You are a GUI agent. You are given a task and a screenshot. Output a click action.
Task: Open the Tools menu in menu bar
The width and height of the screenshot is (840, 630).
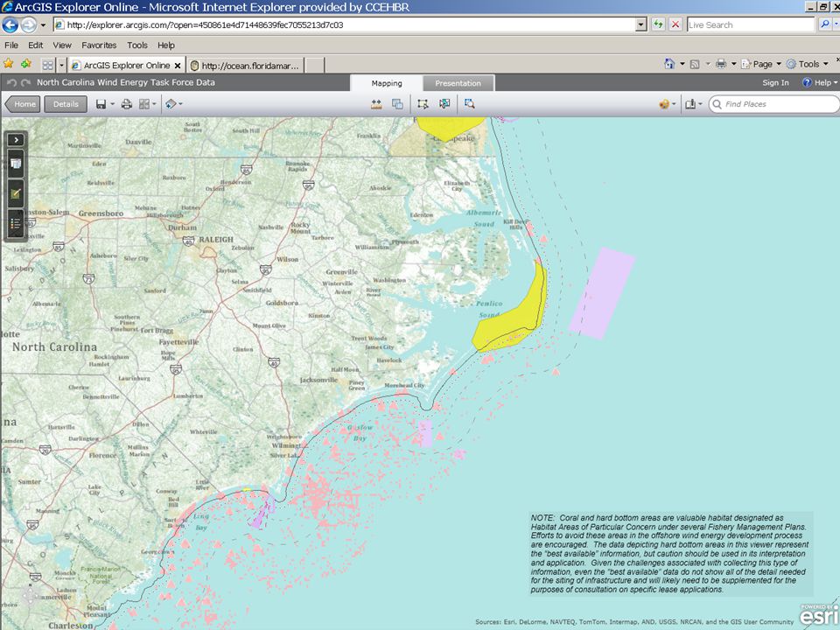click(x=137, y=45)
